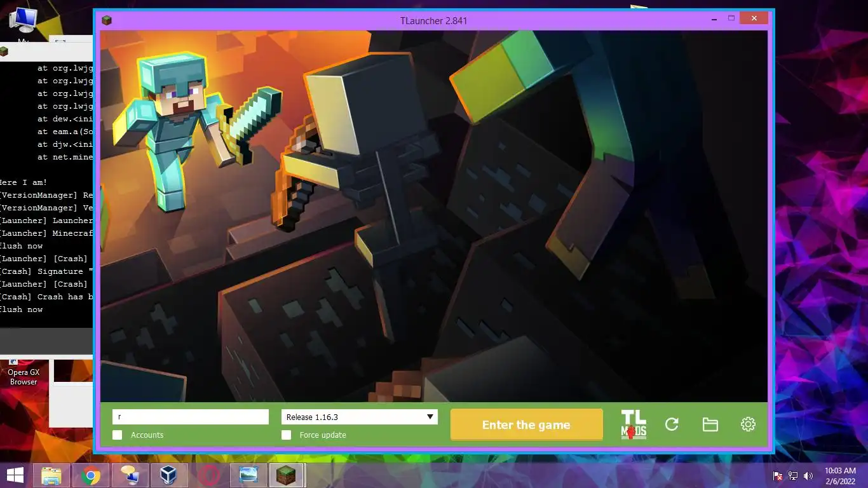
Task: Click the '[Crash] Crash has b' console line
Action: (x=46, y=297)
